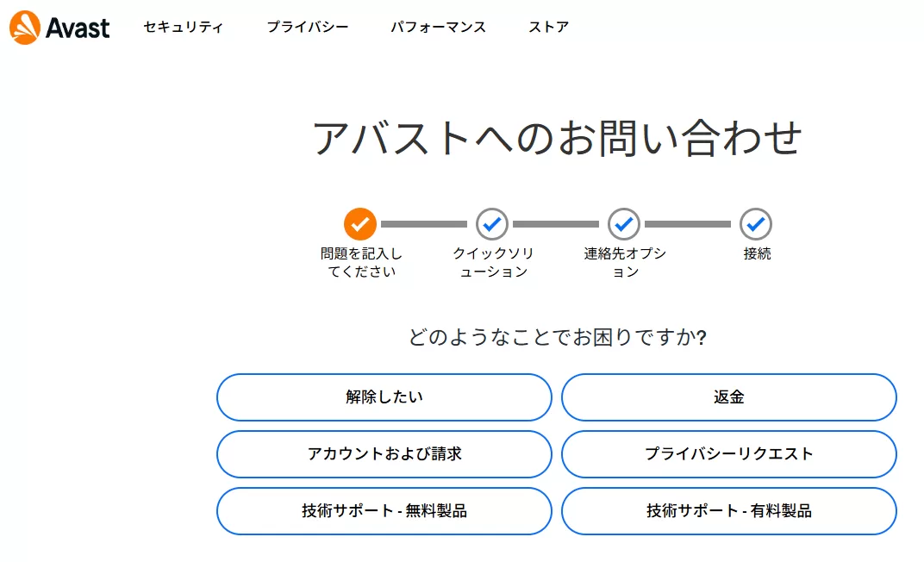Choose プライバシーリクエスト
Image resolution: width=924 pixels, height=562 pixels.
[x=729, y=454]
